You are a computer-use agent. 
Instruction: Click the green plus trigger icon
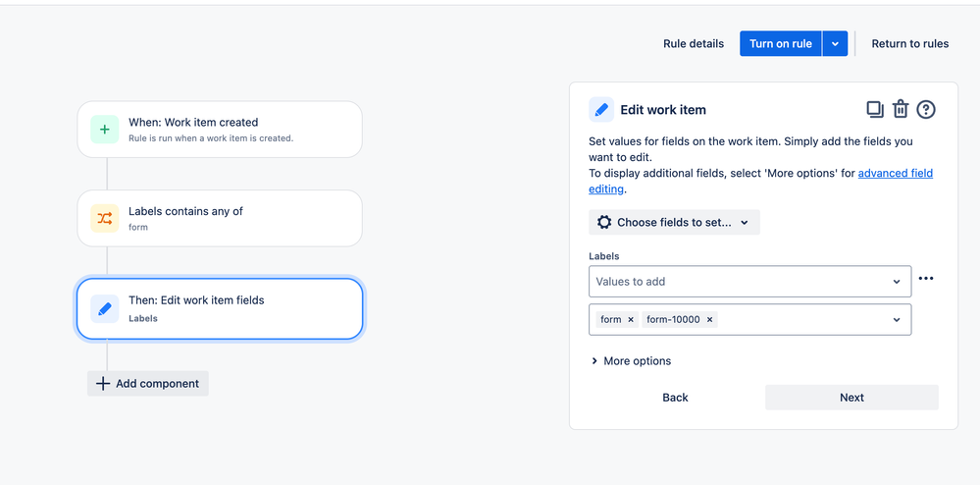(x=104, y=130)
